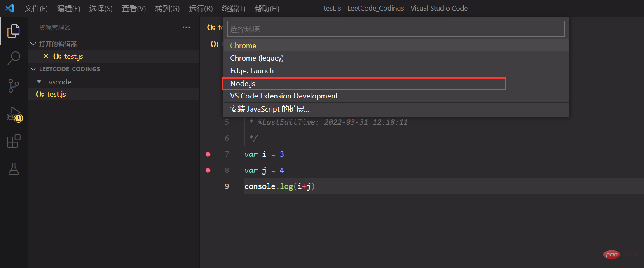Image resolution: width=644 pixels, height=268 pixels.
Task: Click the 选择环境 input field
Action: tap(396, 29)
